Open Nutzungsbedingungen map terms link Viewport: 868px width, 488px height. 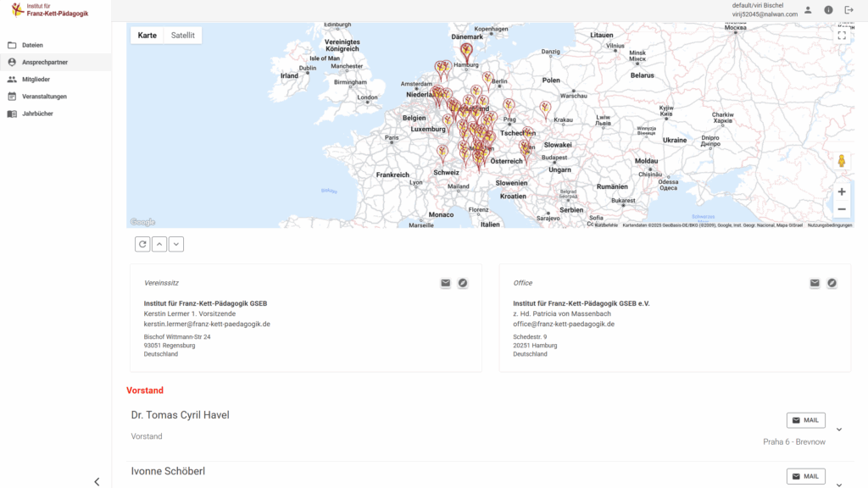(829, 225)
